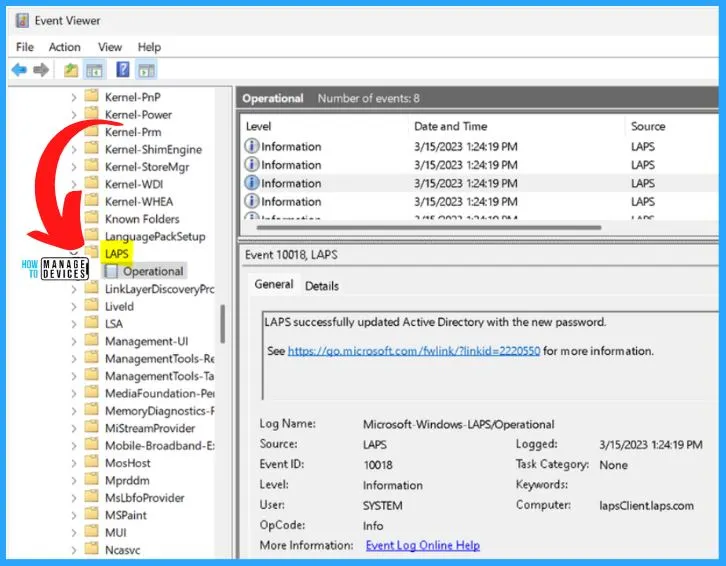726x566 pixels.
Task: Expand the LSA tree node
Action: pyautogui.click(x=74, y=324)
